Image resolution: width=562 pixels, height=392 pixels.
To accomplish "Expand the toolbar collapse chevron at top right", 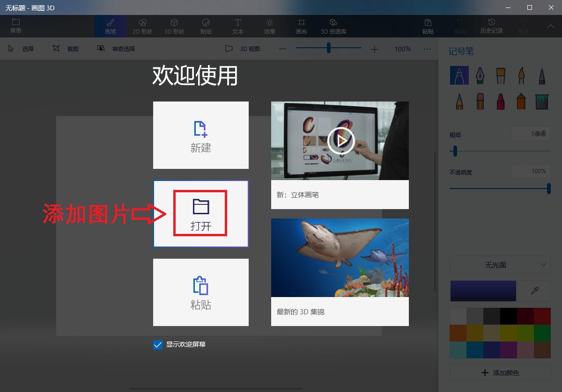I will point(551,26).
